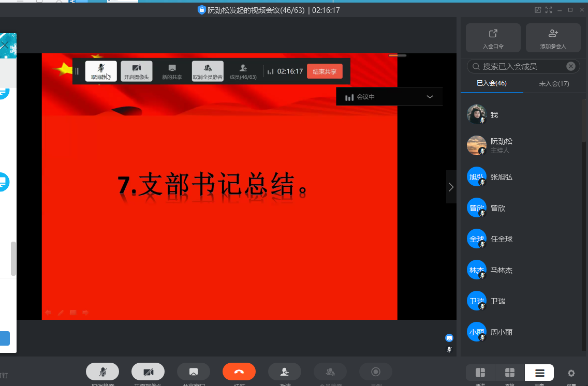The height and width of the screenshot is (386, 588).
Task: Open the members list via 成员(46/63) icon
Action: pos(243,71)
